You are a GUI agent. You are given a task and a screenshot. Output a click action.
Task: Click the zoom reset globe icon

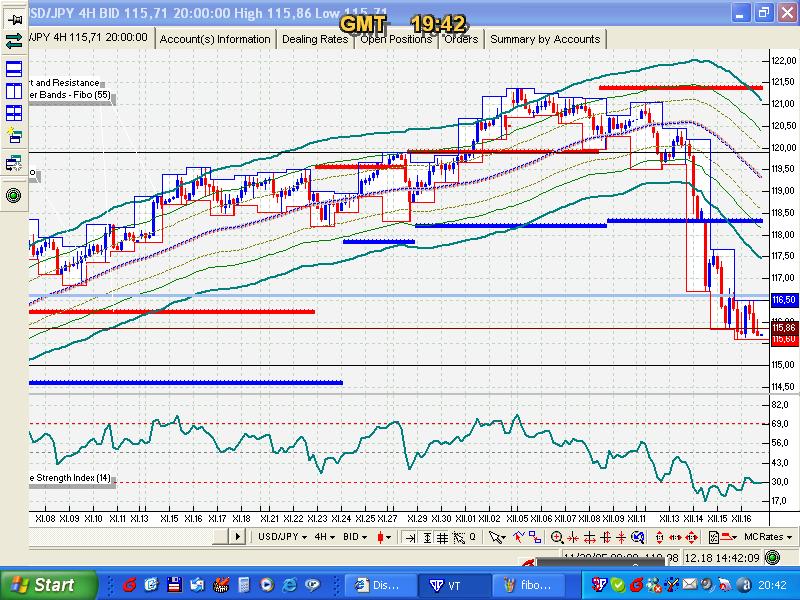(x=636, y=537)
